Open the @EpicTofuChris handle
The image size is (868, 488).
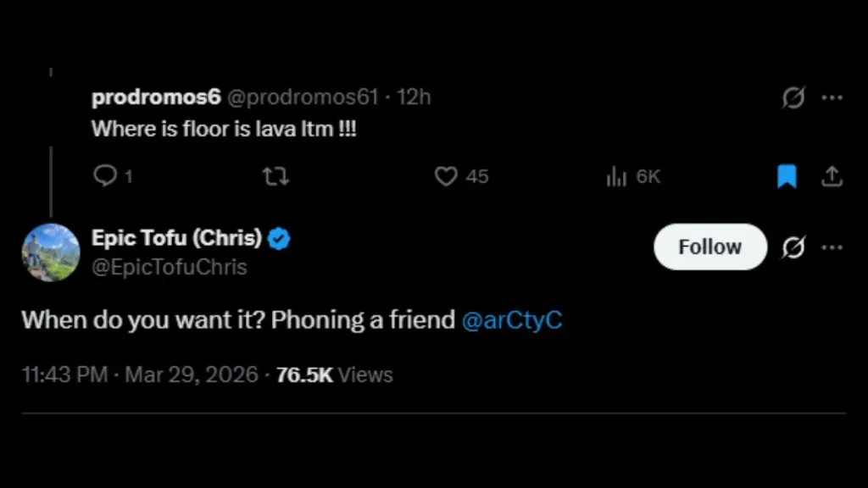coord(170,267)
